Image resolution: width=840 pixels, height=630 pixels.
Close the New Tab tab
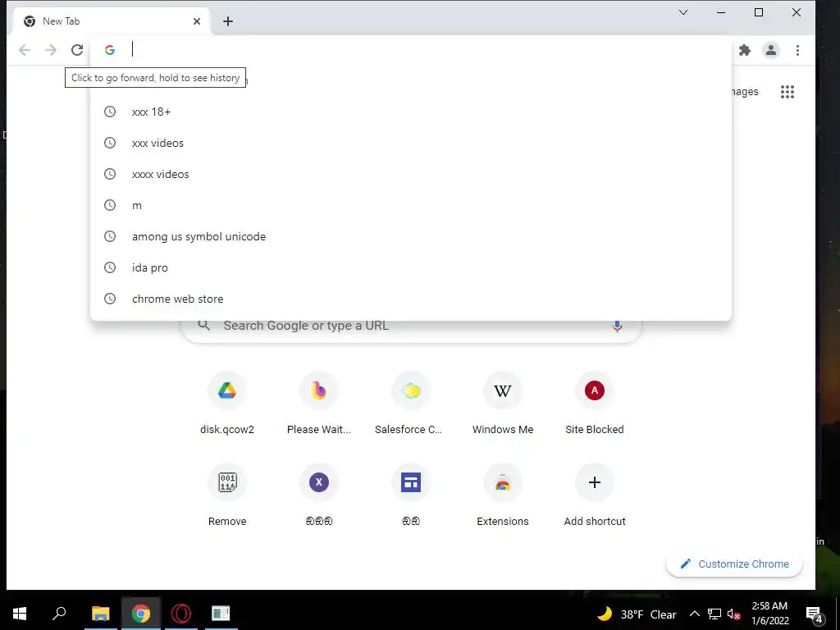(x=197, y=21)
